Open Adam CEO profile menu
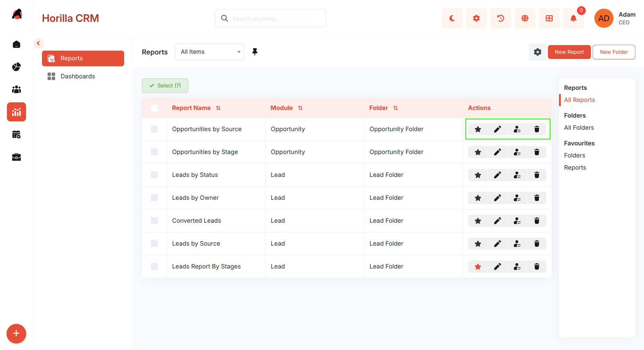Image resolution: width=644 pixels, height=350 pixels. (615, 18)
